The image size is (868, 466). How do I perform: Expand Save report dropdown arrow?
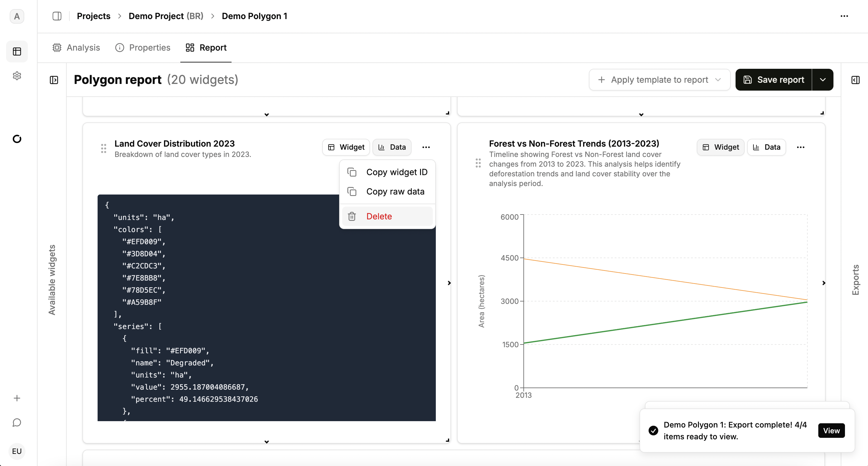coord(823,80)
